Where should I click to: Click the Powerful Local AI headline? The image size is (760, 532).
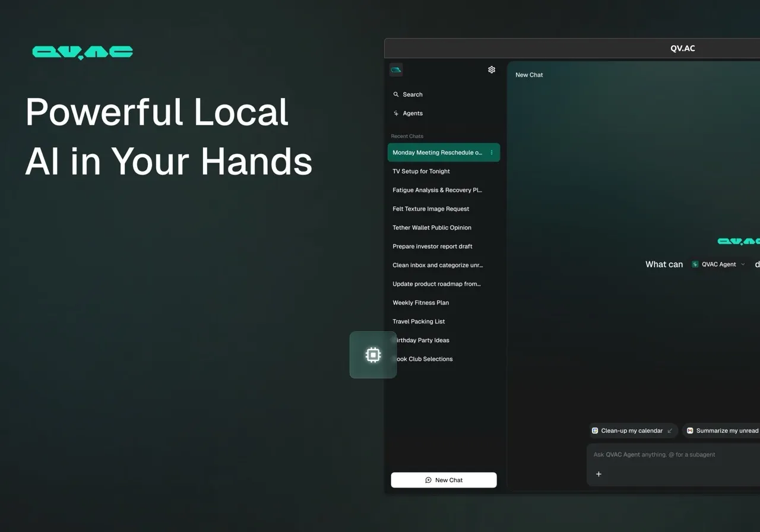tap(169, 136)
